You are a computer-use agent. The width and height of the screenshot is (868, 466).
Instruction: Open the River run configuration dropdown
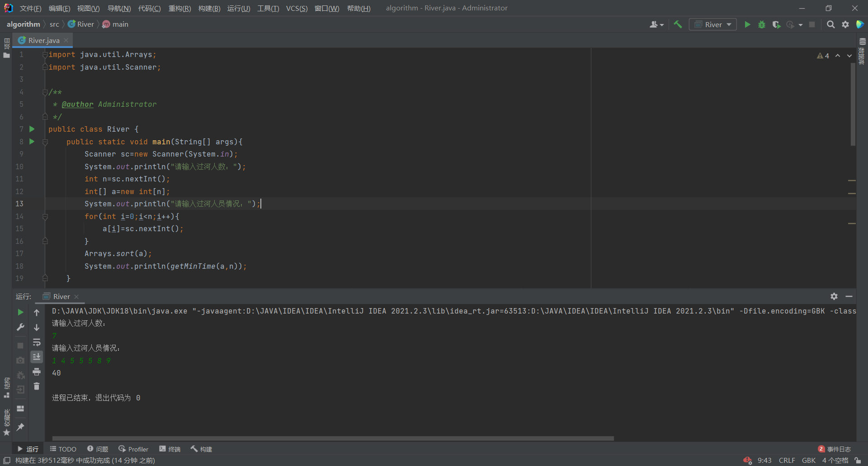coord(712,24)
